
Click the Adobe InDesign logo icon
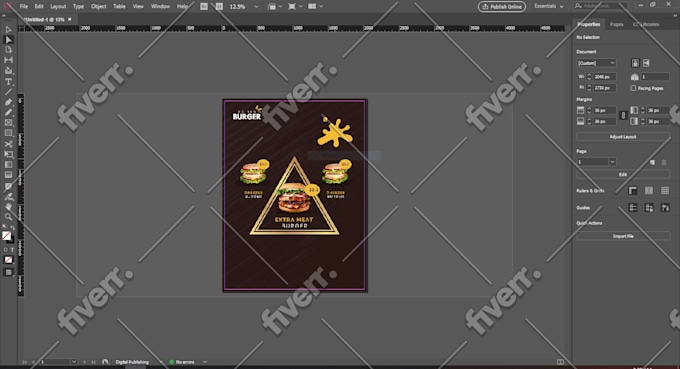[x=8, y=6]
